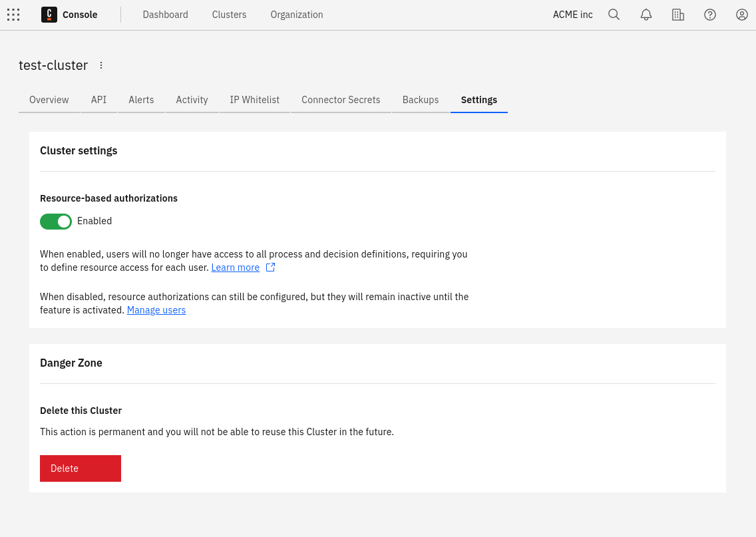Click the organization building icon
The width and height of the screenshot is (756, 537).
coord(677,15)
